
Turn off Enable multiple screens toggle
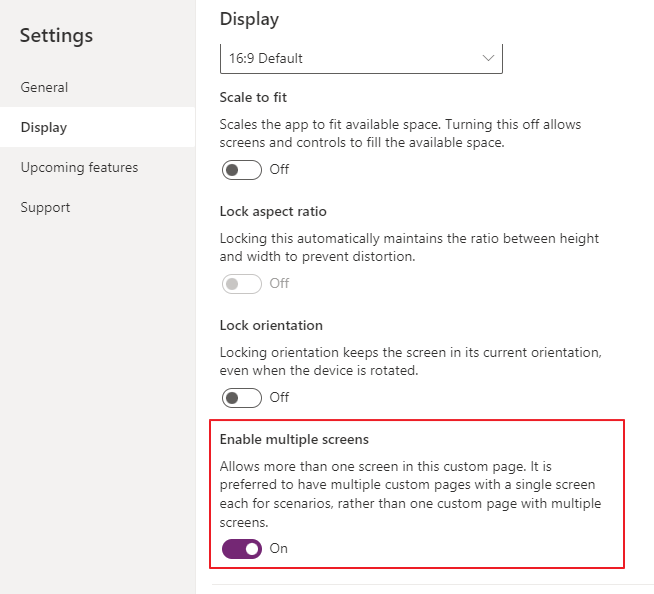tap(241, 548)
